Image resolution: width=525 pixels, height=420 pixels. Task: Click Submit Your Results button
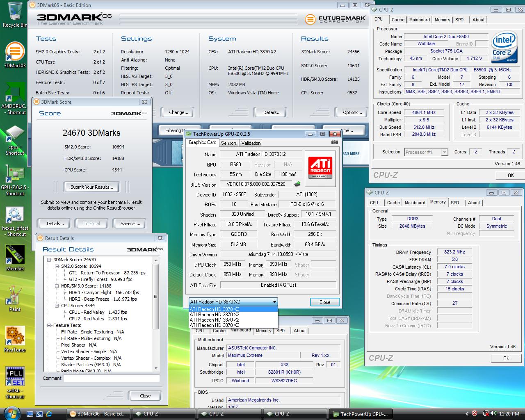pos(91,187)
